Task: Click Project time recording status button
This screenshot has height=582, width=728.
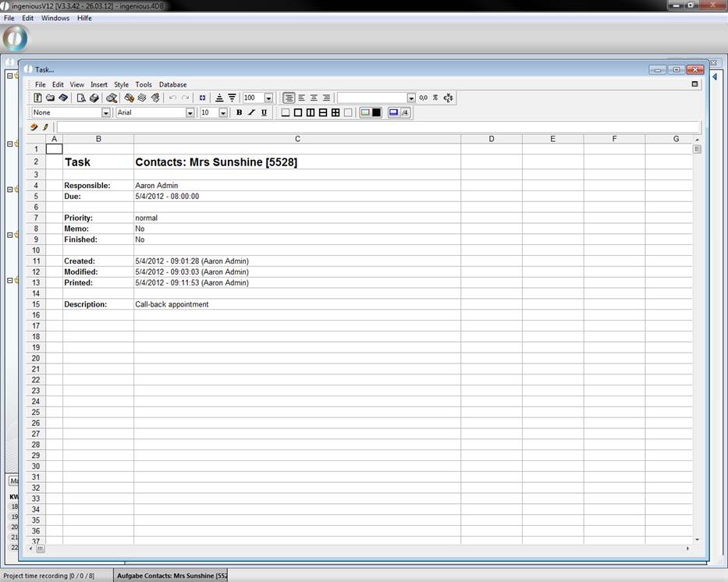Action: click(48, 576)
